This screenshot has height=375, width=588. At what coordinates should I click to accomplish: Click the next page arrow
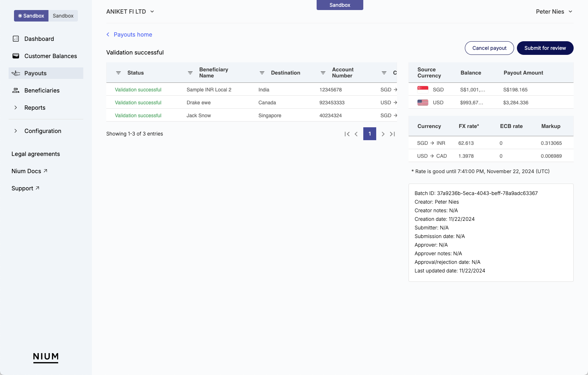click(383, 134)
